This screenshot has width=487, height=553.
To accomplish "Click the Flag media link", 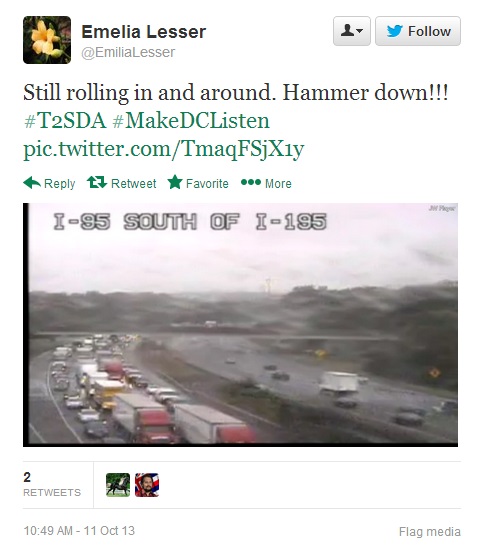I will [x=430, y=531].
